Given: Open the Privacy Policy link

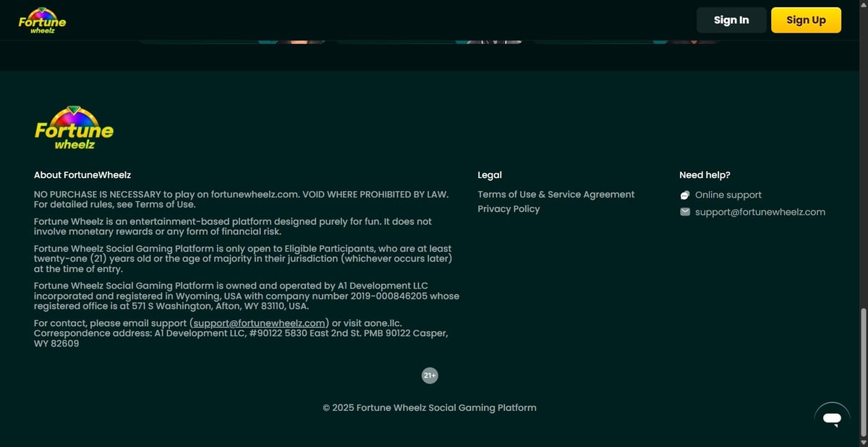Looking at the screenshot, I should (509, 209).
